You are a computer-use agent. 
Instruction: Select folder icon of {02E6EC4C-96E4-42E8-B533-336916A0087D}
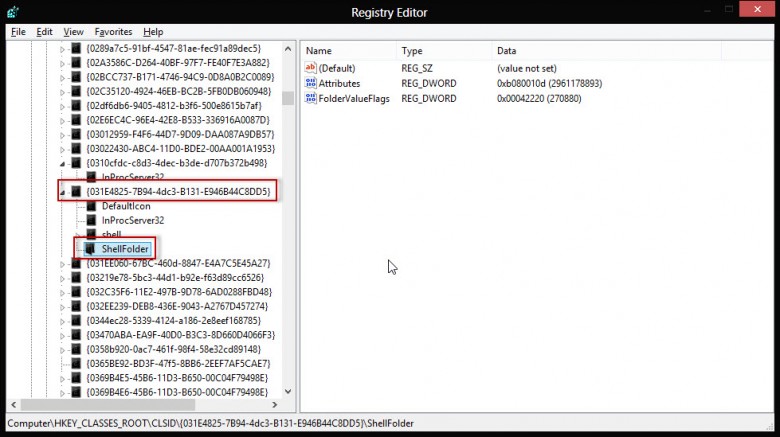pos(76,120)
